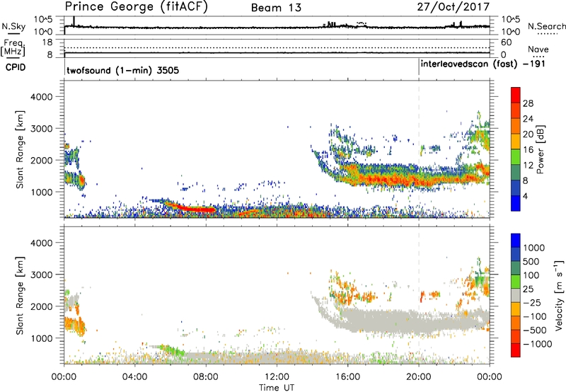Click the intense red echo band near 08:00 in power panel
The width and height of the screenshot is (566, 392).
click(197, 209)
